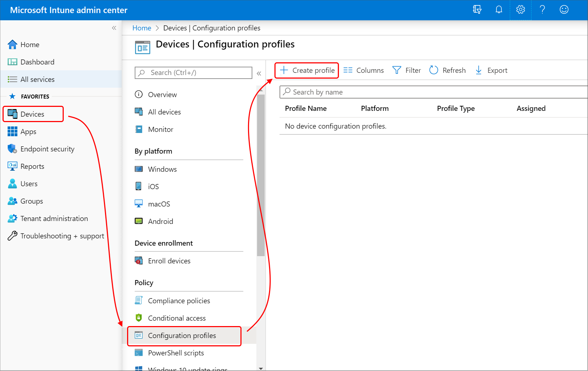The height and width of the screenshot is (371, 588).
Task: Open the Users section
Action: [29, 184]
